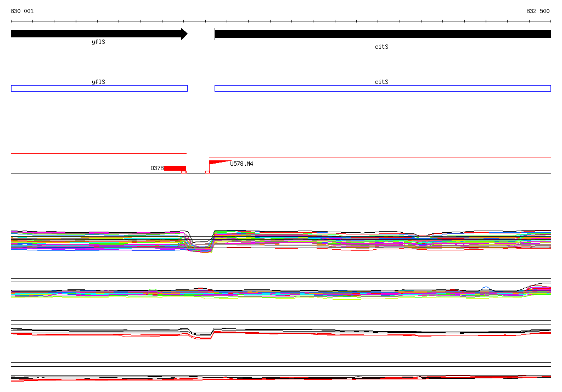Click the D378 text label

point(157,168)
